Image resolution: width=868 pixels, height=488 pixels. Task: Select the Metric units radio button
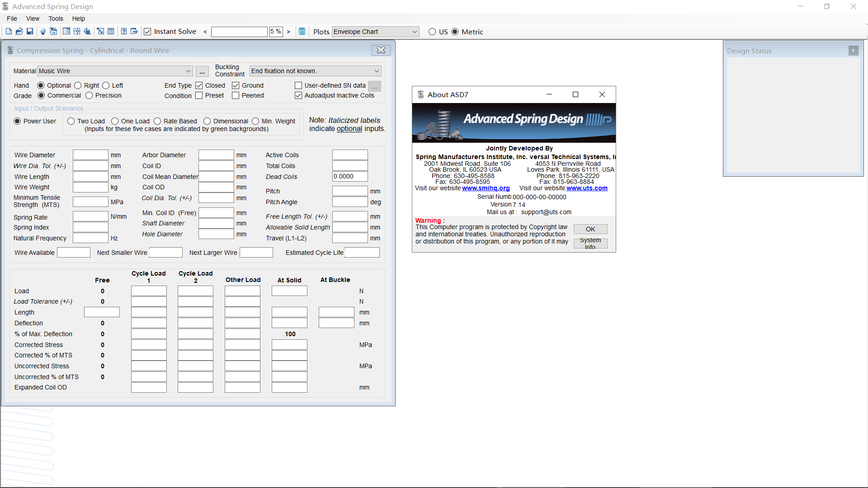[x=455, y=32]
